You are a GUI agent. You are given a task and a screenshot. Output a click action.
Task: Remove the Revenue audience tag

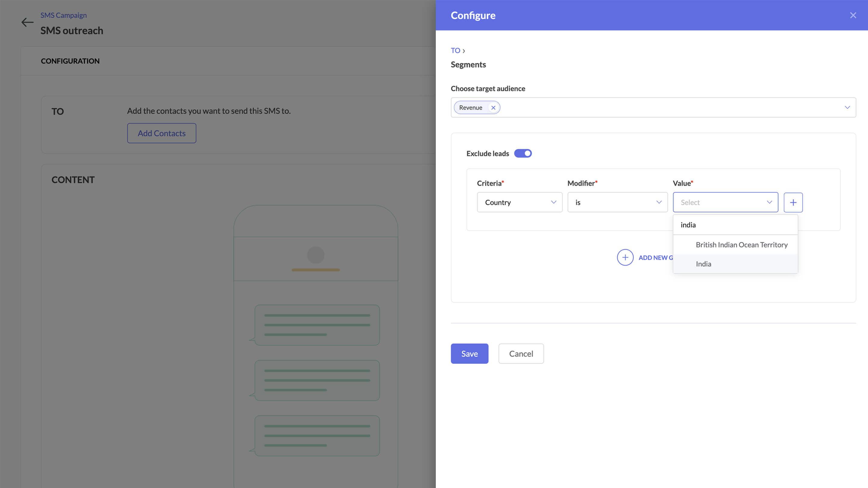(493, 108)
